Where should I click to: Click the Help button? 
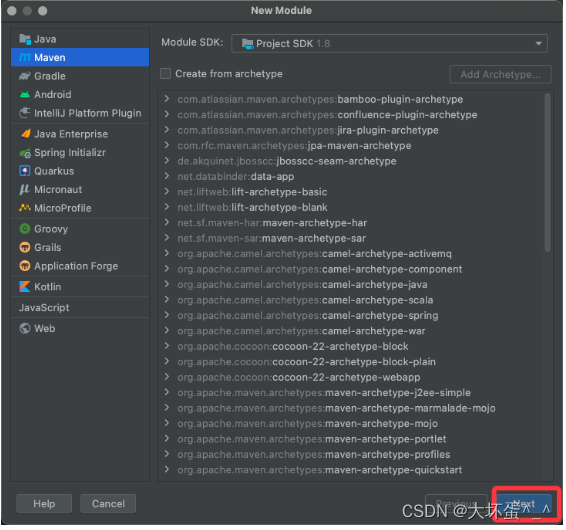point(44,504)
